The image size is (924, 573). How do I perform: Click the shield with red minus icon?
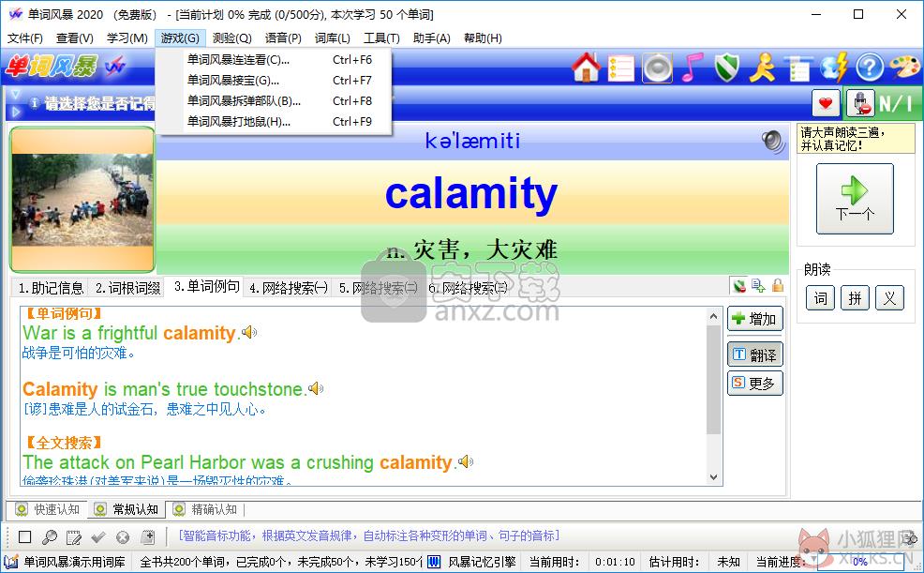click(739, 286)
